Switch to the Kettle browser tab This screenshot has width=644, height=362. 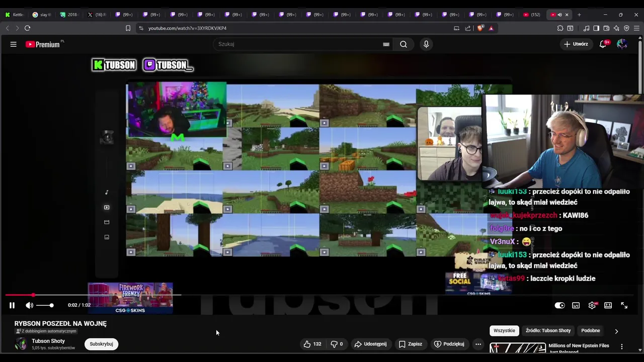pos(15,15)
